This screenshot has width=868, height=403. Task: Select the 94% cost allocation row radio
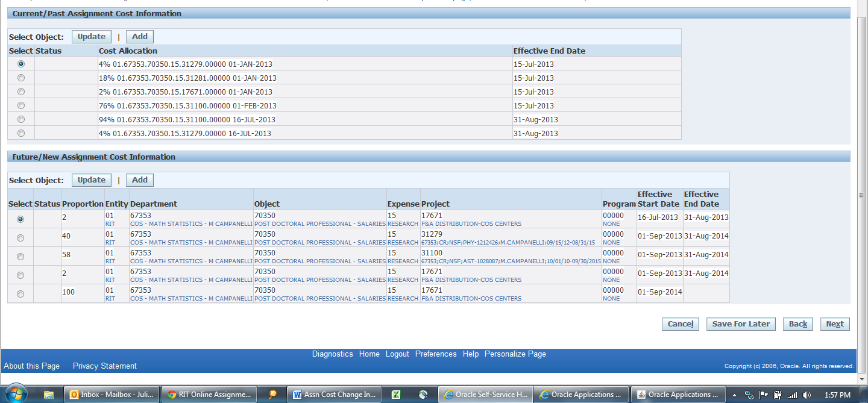tap(21, 119)
